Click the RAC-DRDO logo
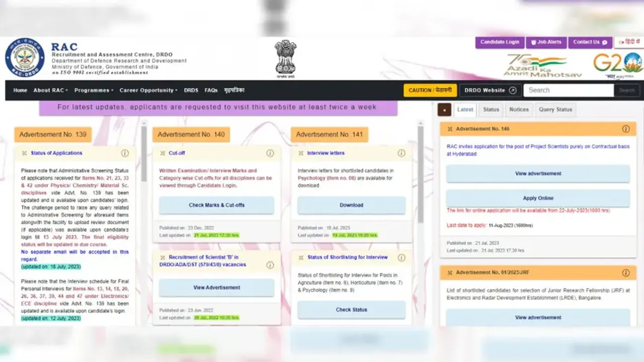This screenshot has height=362, width=644. point(25,57)
